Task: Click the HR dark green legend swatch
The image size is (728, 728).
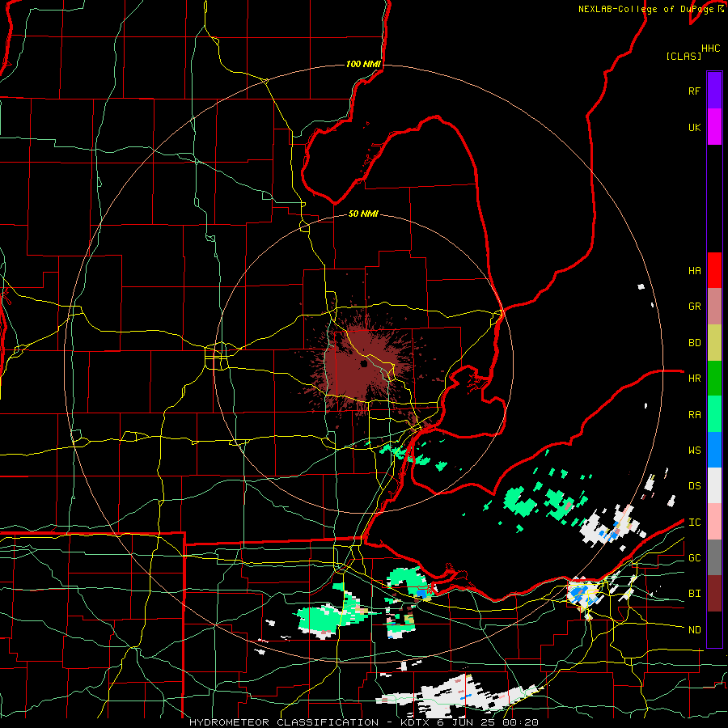Action: [714, 379]
